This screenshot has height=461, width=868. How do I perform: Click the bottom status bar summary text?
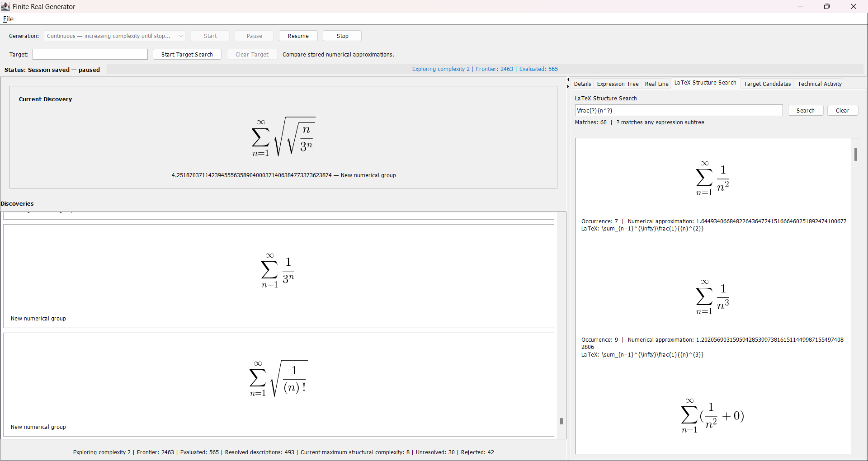283,452
